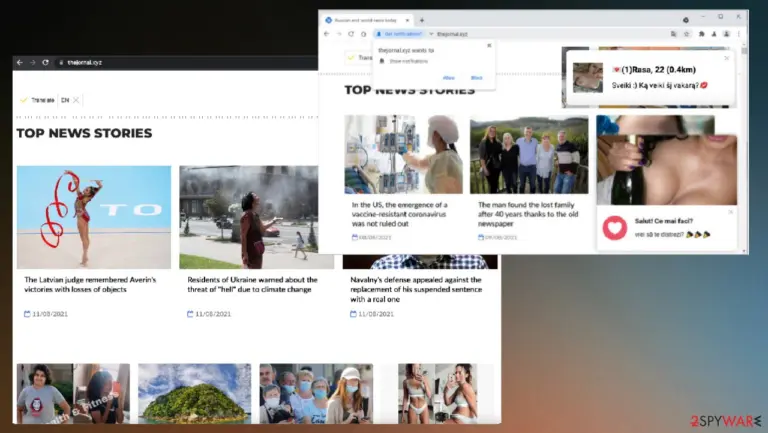Bookmark this page with star icon
768x433 pixels.
tap(687, 34)
